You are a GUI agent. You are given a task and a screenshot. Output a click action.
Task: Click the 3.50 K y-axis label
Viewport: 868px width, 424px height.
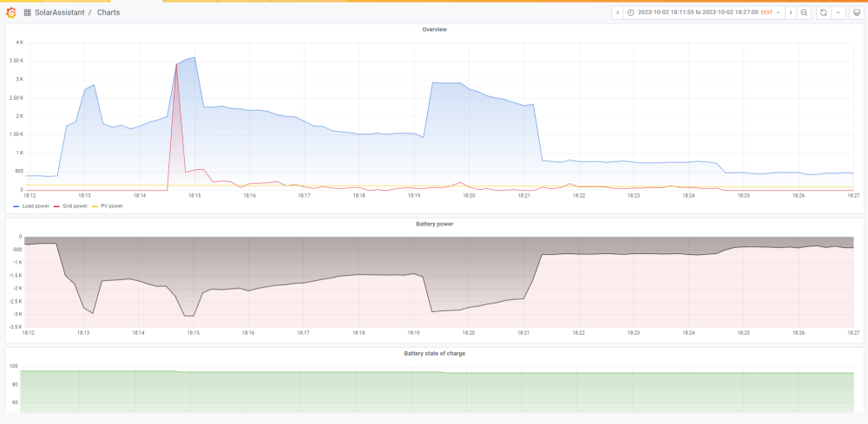click(16, 61)
